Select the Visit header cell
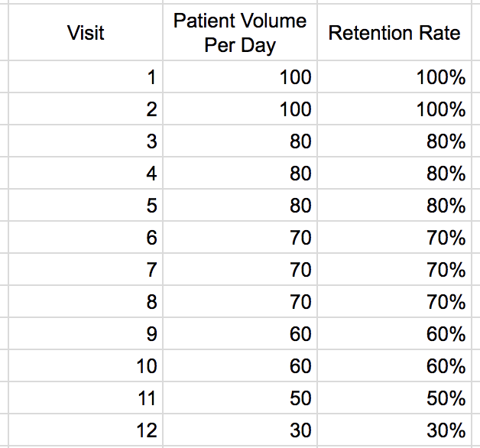The height and width of the screenshot is (448, 480). [x=86, y=33]
